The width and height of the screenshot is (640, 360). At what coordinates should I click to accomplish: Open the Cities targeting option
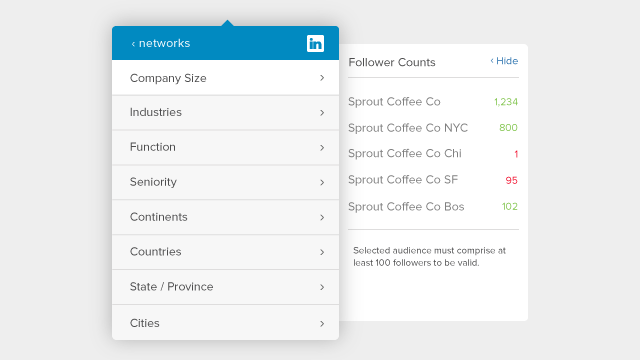(x=225, y=322)
